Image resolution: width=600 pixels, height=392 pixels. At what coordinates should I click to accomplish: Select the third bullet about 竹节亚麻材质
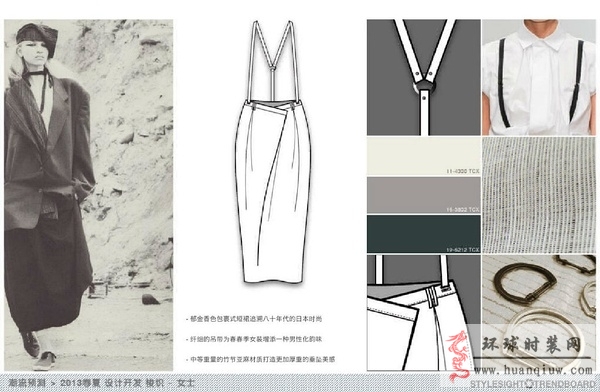[x=261, y=359]
